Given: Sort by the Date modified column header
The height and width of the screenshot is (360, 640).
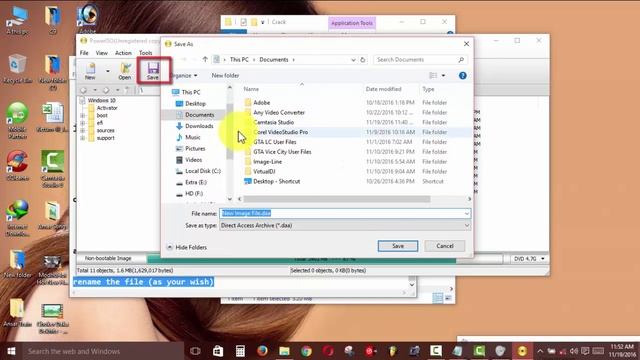Looking at the screenshot, I should (x=383, y=89).
